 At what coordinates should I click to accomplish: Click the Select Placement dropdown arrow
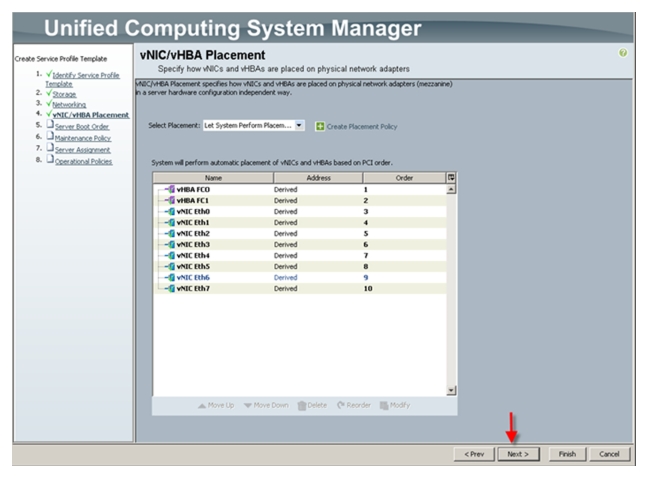(299, 125)
